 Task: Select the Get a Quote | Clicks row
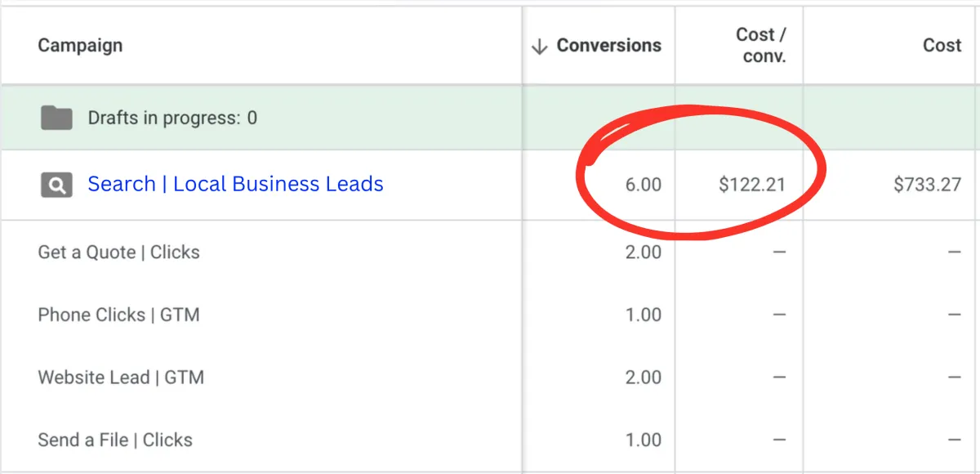(118, 253)
